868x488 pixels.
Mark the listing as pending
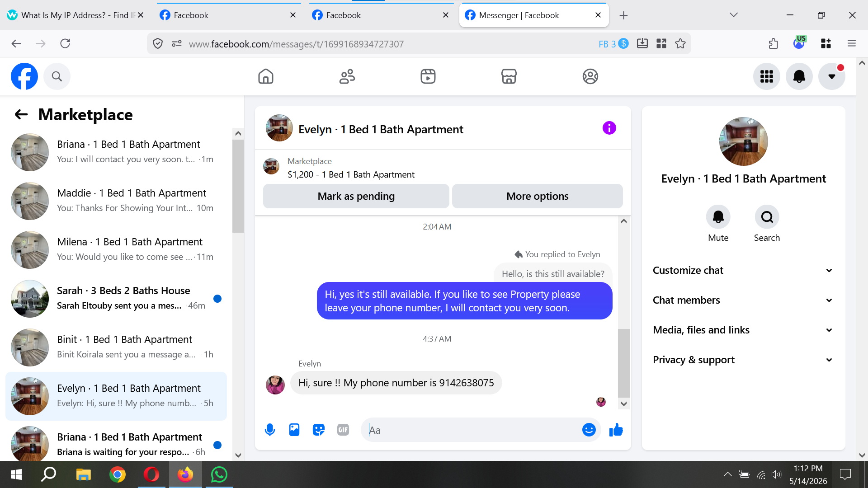point(356,196)
